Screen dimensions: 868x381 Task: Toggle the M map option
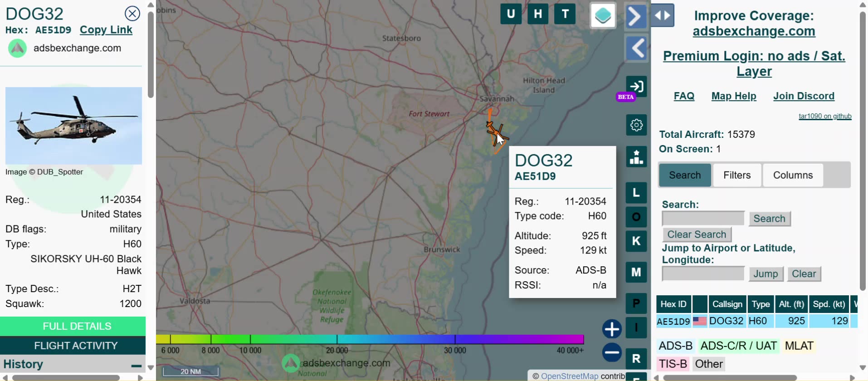coord(636,272)
